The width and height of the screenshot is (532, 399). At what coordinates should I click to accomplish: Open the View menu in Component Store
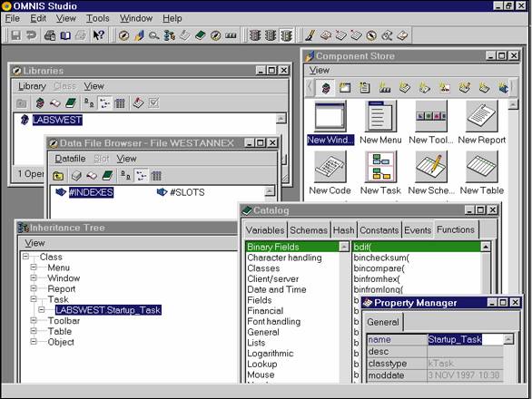pyautogui.click(x=319, y=70)
